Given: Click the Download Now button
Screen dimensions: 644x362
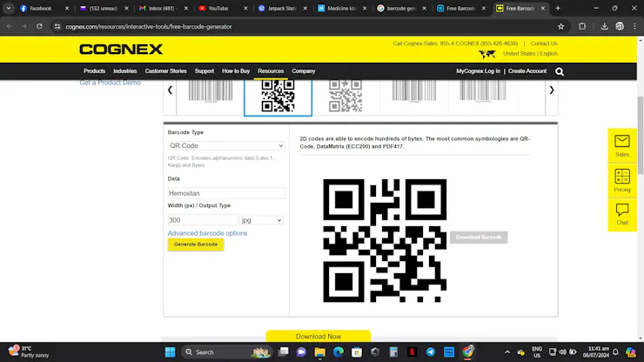Looking at the screenshot, I should pyautogui.click(x=319, y=336).
